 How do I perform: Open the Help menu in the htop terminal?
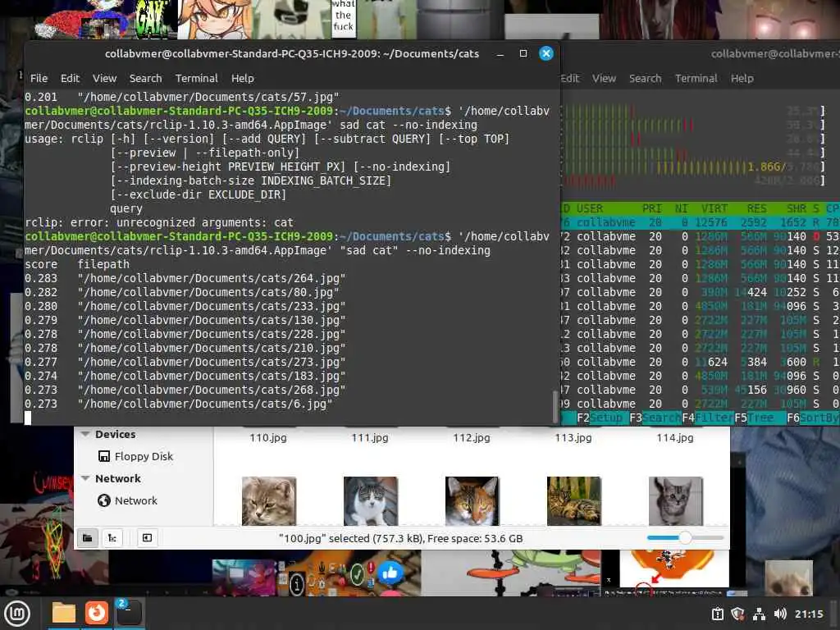(x=742, y=78)
